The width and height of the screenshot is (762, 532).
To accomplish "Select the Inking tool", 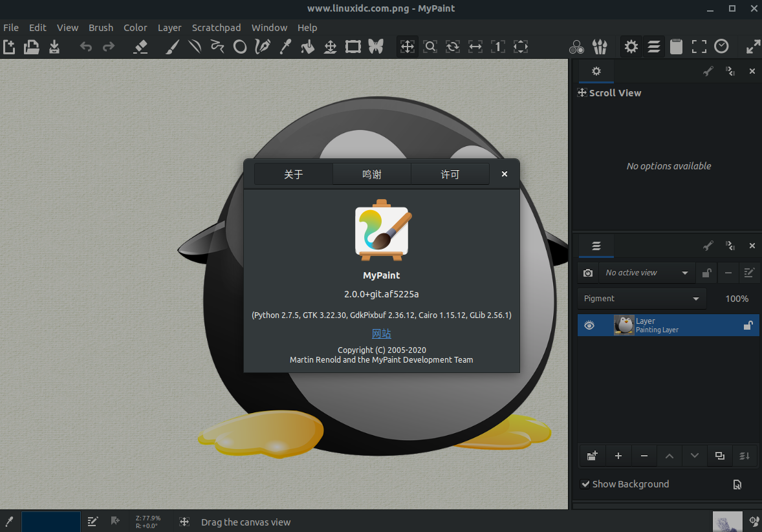I will point(263,47).
